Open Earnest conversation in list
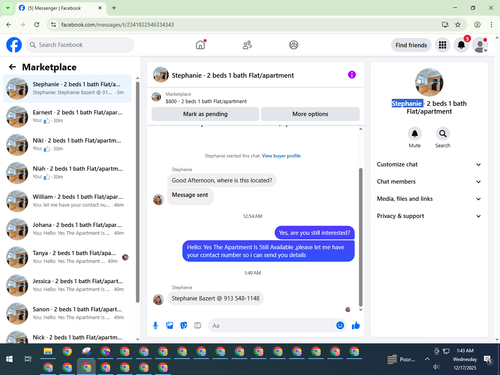Image resolution: width=500 pixels, height=375 pixels. (67, 117)
